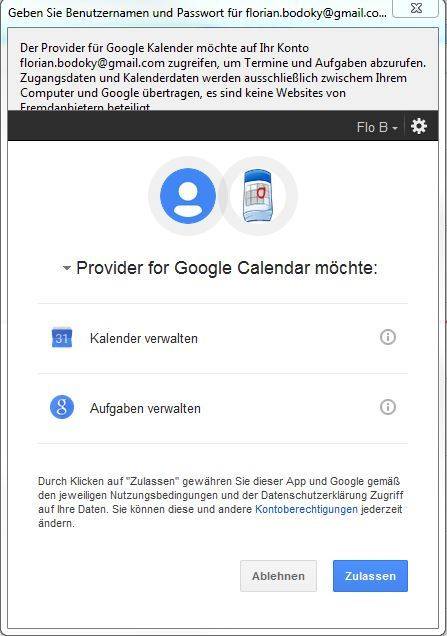The image size is (447, 636).
Task: Show info for Aufgaben verwalten
Action: point(387,407)
